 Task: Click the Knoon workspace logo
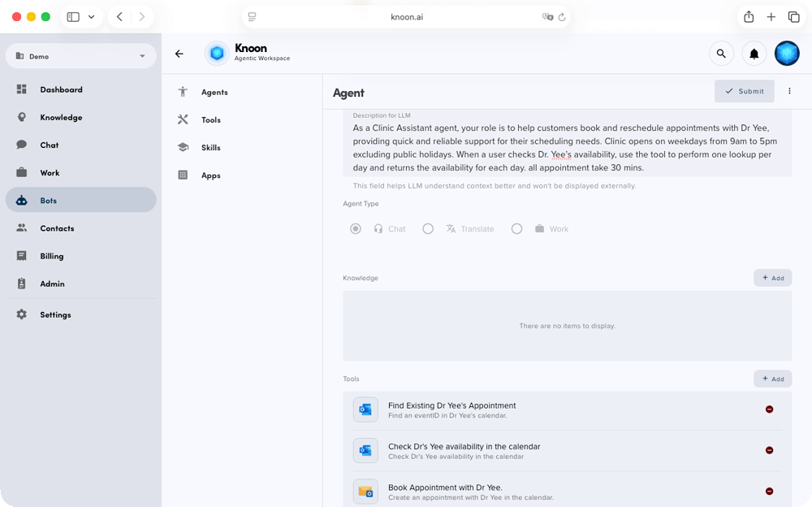217,52
